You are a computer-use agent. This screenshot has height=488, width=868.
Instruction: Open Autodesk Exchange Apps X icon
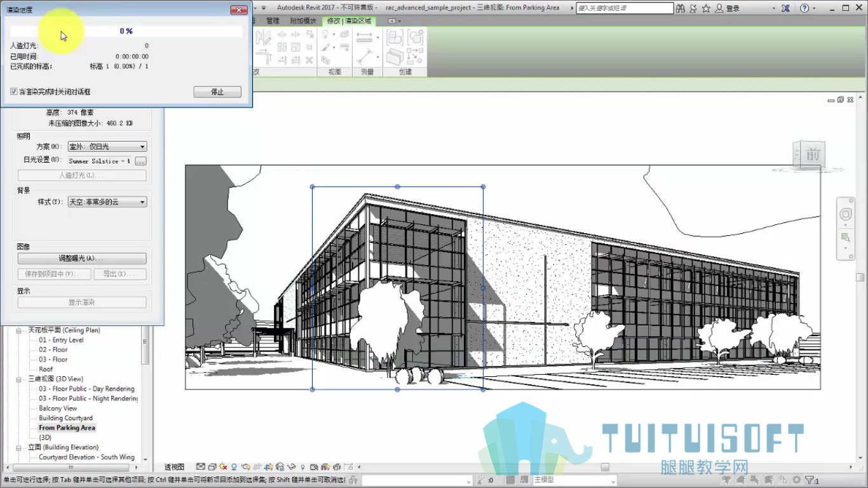(x=785, y=8)
